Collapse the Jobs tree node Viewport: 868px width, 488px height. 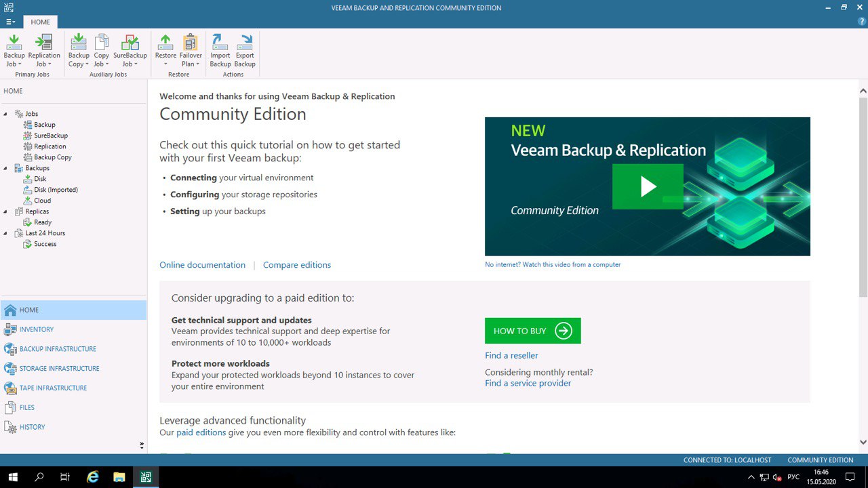[5, 114]
